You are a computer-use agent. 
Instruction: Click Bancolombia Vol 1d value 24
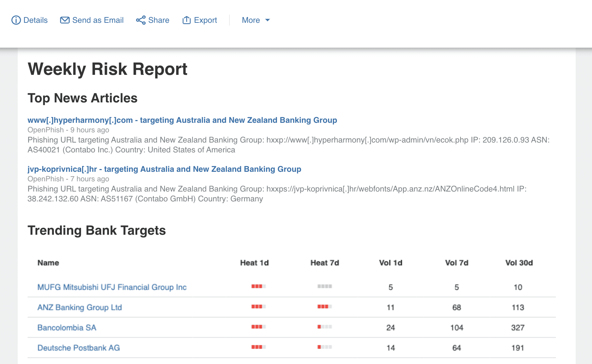391,328
